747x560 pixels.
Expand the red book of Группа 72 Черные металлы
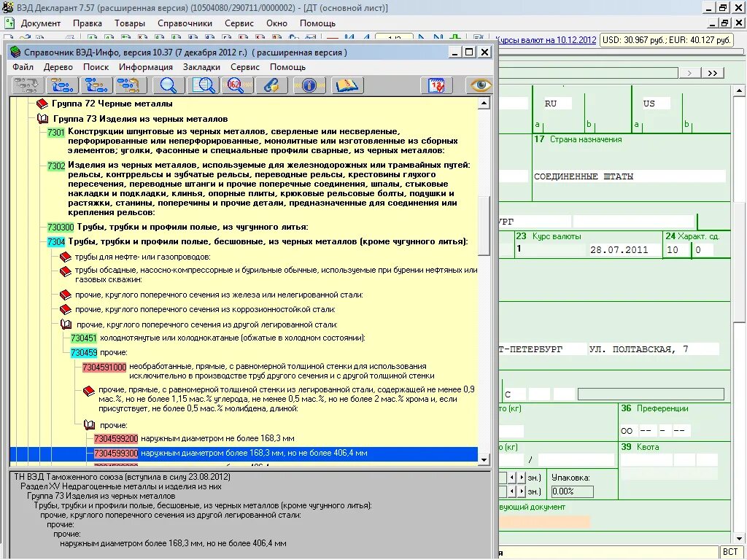click(x=42, y=104)
